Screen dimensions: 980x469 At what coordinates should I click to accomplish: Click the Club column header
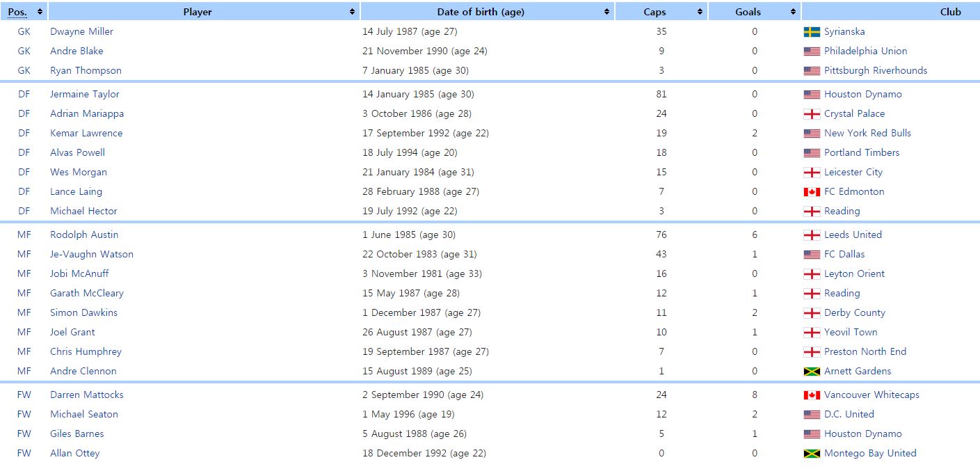pos(950,12)
